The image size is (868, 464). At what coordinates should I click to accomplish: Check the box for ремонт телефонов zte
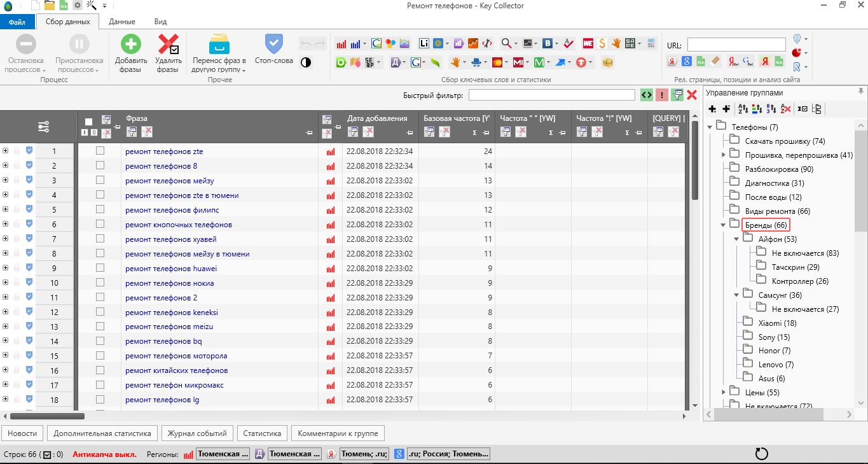[x=100, y=151]
